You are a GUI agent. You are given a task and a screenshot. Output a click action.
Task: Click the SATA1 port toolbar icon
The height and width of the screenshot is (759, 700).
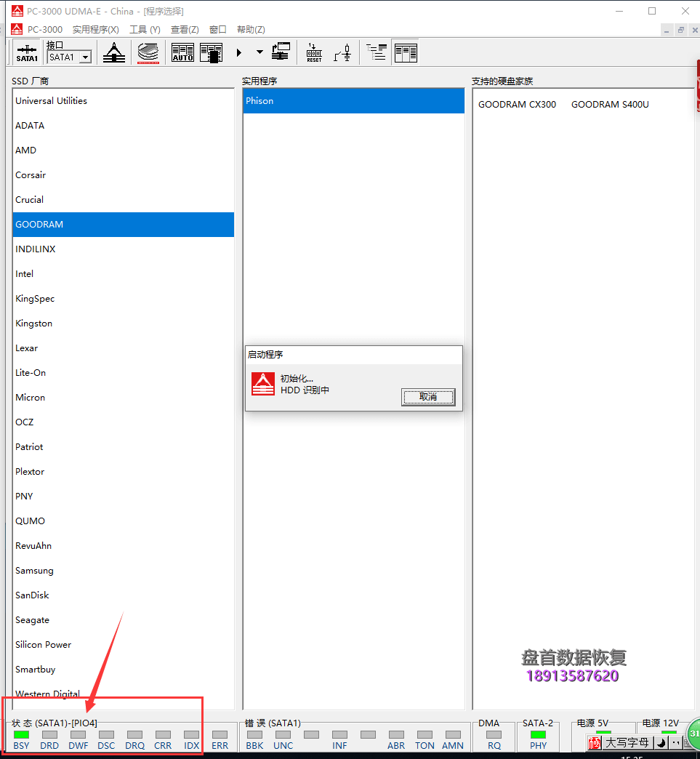tap(27, 53)
